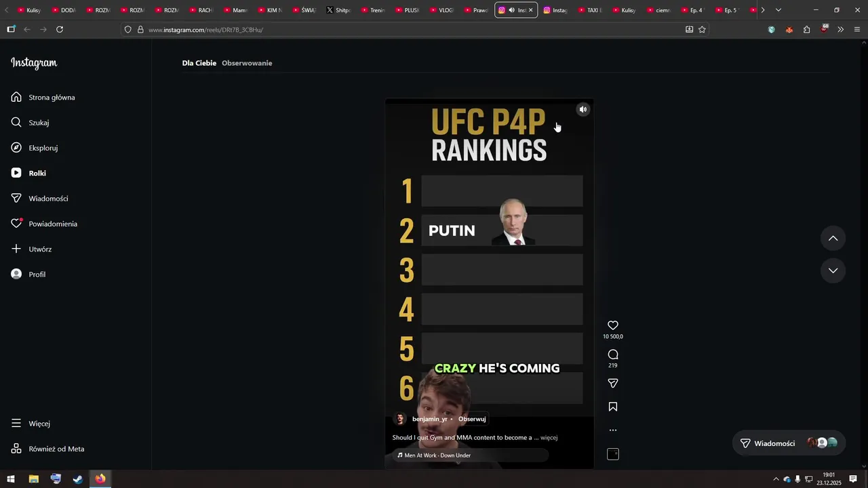Viewport: 868px width, 488px height.
Task: Open the sidebar toggle in the toolbar
Action: pos(11,30)
